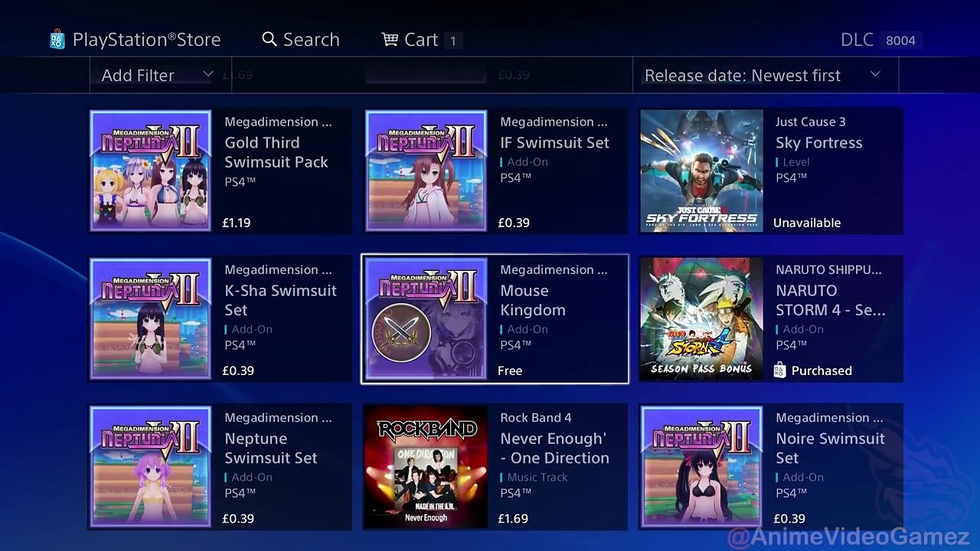The image size is (980, 551).
Task: Click the £0.39 price on Noire Swimsuit Set
Action: point(789,518)
